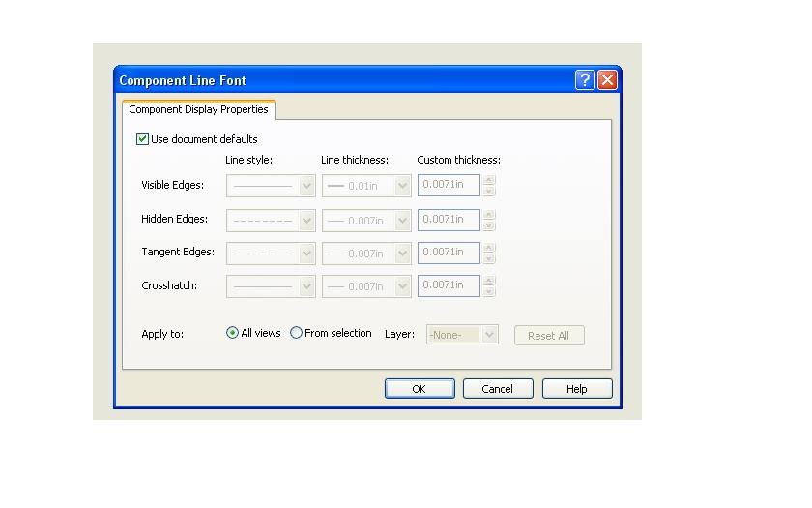The image size is (812, 508).
Task: Click Hidden Edges custom thickness field
Action: (x=449, y=220)
